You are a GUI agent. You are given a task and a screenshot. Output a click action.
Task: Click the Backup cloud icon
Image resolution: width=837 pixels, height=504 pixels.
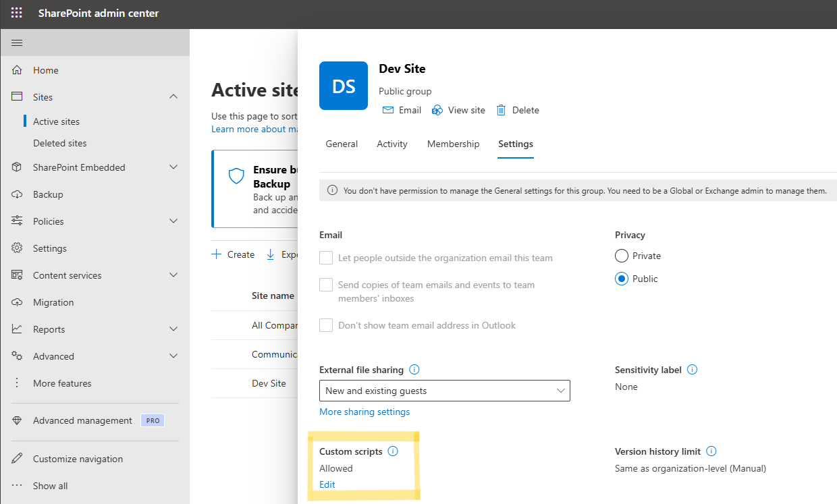pyautogui.click(x=18, y=194)
